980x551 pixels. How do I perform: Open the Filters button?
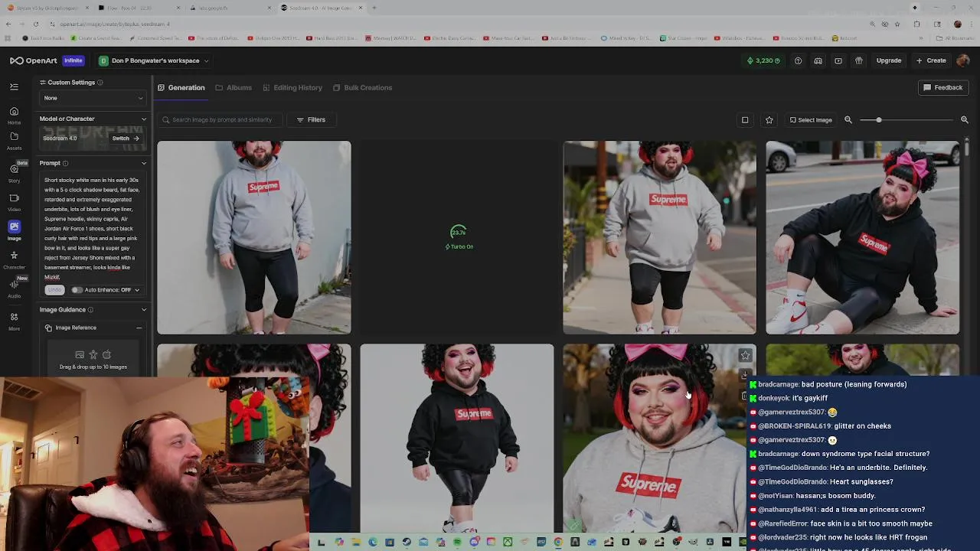[311, 119]
